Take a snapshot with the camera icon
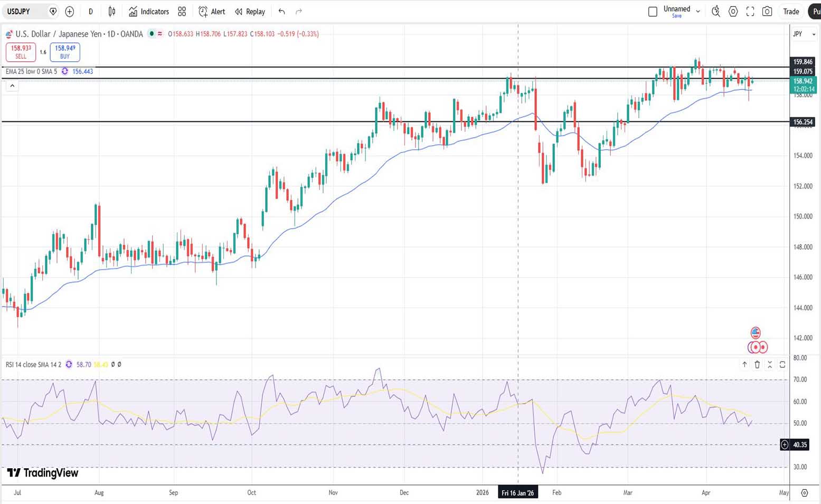The height and width of the screenshot is (504, 821). pos(767,12)
